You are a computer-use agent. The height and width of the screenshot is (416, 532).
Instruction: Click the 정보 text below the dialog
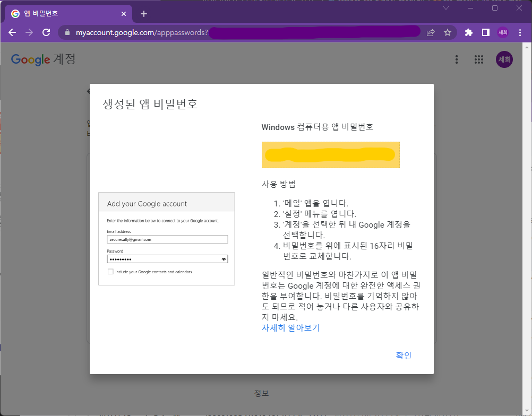[x=261, y=393]
